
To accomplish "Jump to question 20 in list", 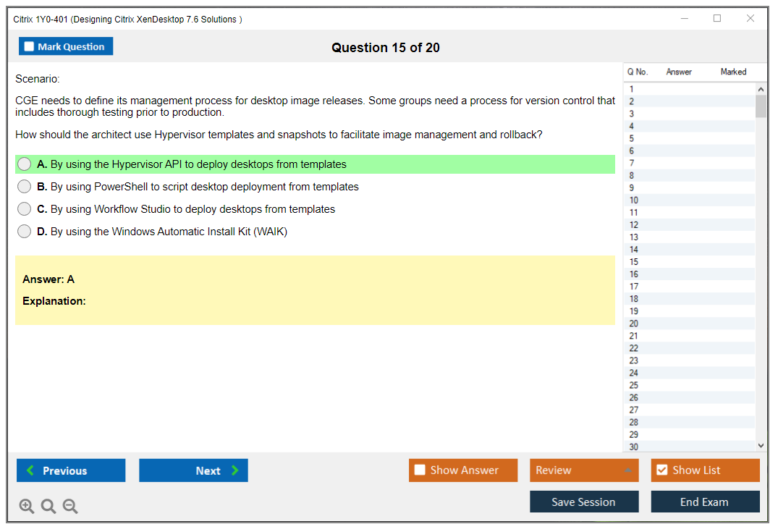I will tap(634, 324).
